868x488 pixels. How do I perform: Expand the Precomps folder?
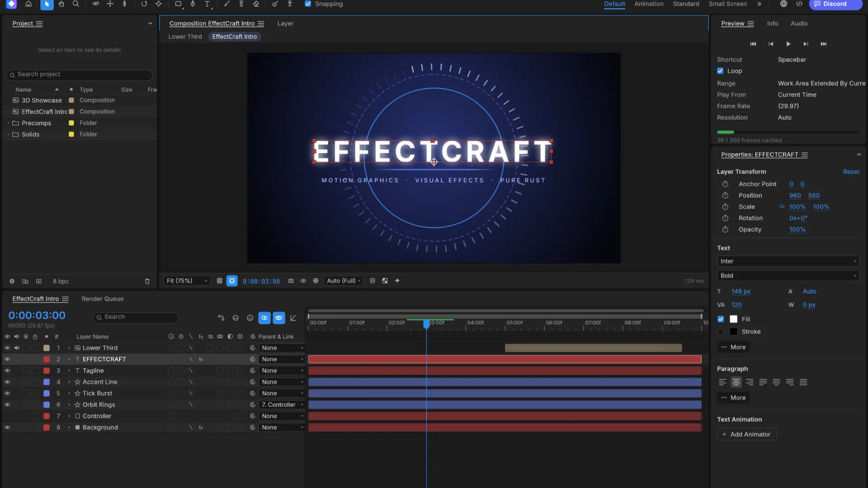point(8,123)
